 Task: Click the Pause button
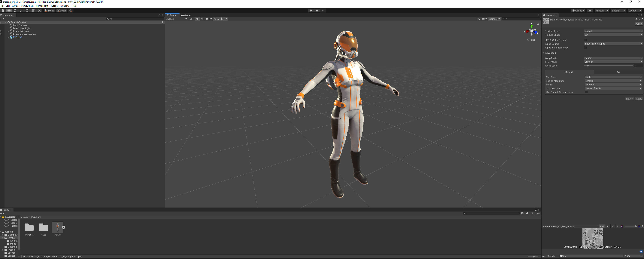pyautogui.click(x=317, y=11)
